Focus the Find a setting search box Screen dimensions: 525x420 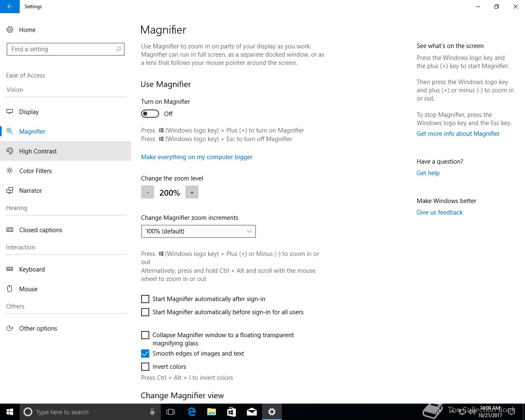(66, 49)
